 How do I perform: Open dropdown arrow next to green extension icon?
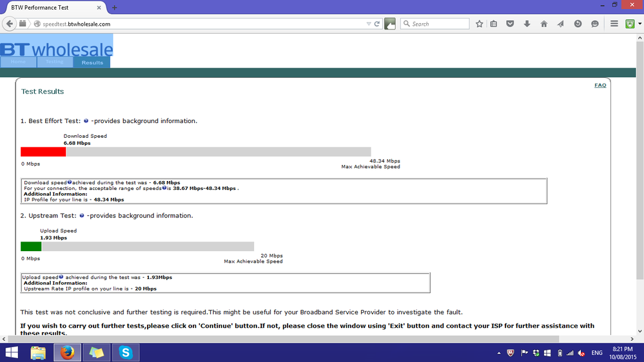point(640,24)
